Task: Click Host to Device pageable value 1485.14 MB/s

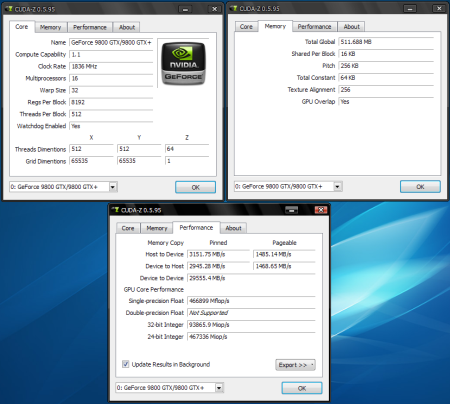Action: point(284,255)
